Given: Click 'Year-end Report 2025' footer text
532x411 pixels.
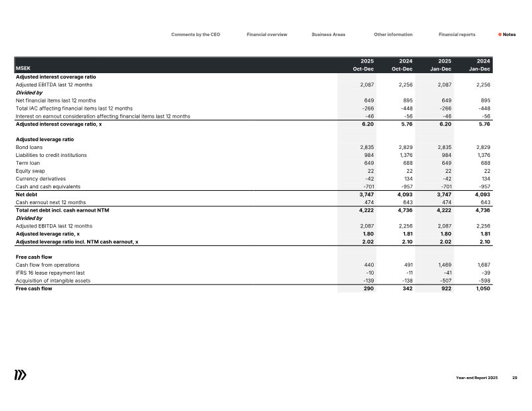Looking at the screenshot, I should pos(476,377).
